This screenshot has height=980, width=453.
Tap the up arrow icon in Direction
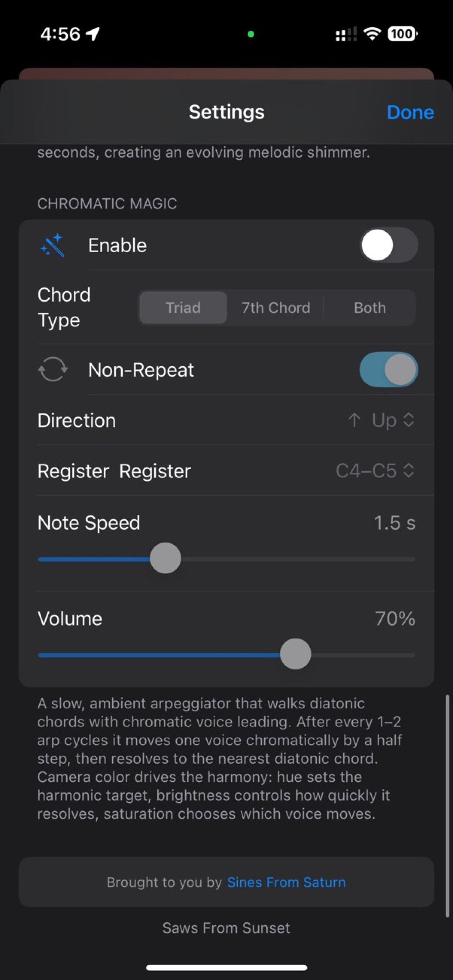click(x=354, y=420)
